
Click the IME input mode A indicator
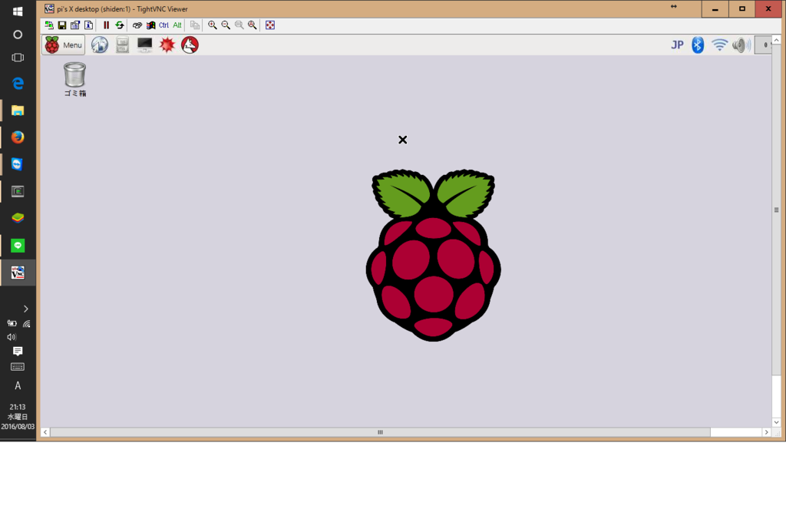pyautogui.click(x=18, y=385)
